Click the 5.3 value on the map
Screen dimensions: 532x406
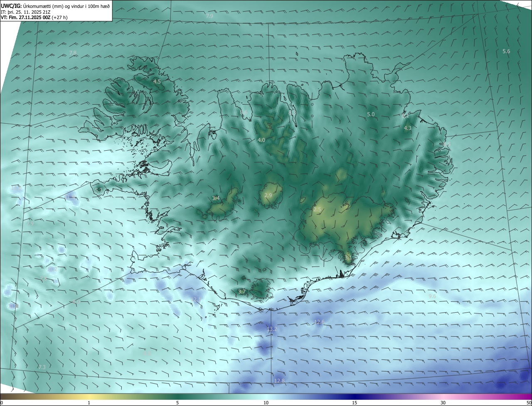click(99, 190)
